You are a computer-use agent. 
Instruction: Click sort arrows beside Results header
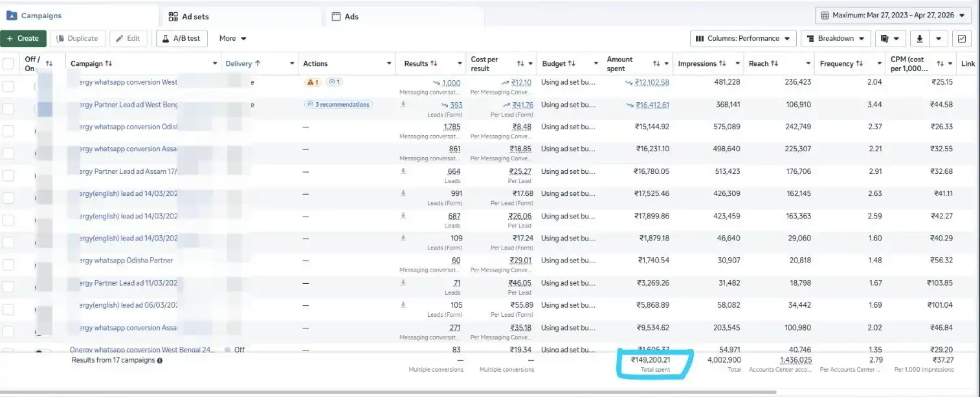pyautogui.click(x=434, y=63)
